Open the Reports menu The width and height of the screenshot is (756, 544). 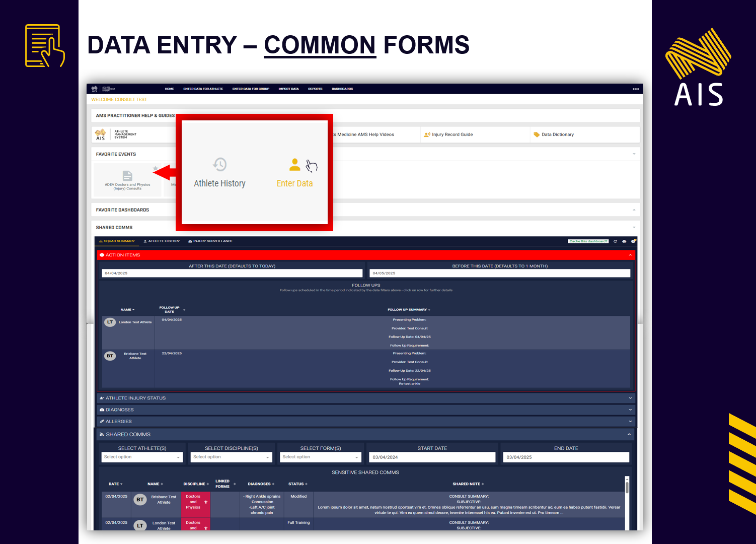315,89
